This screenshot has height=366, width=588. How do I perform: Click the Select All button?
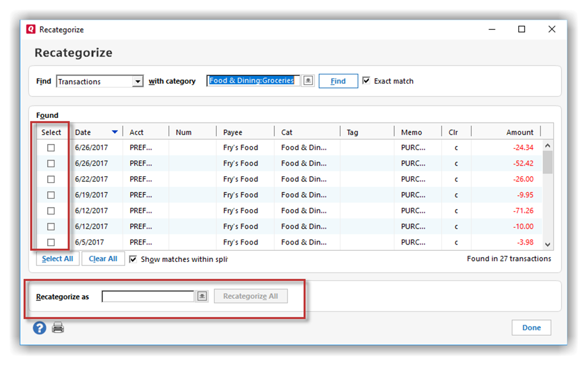[57, 259]
